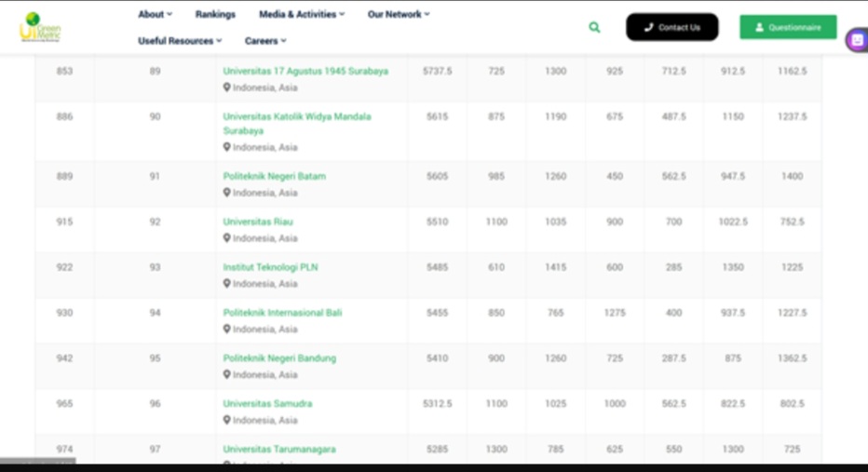Expand the Media & Activities menu

[301, 14]
